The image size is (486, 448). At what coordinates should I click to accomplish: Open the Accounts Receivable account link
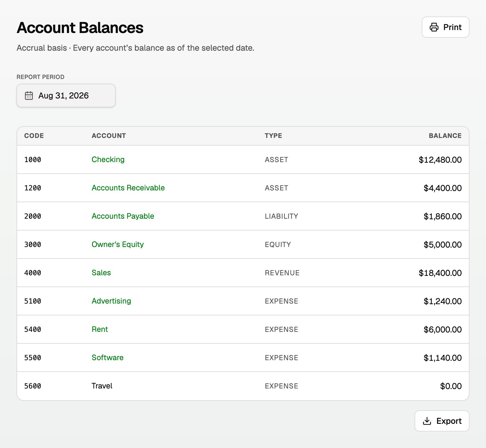pos(128,188)
